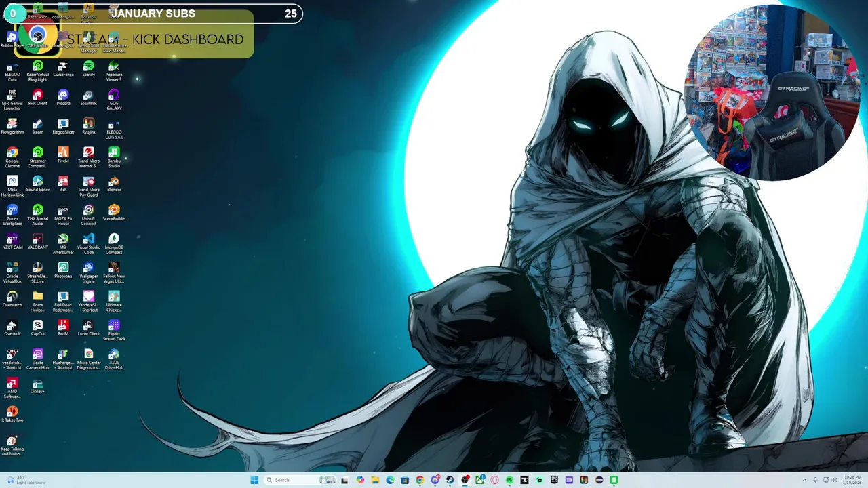Launch the Sound Editor desktop shortcut

tap(37, 184)
